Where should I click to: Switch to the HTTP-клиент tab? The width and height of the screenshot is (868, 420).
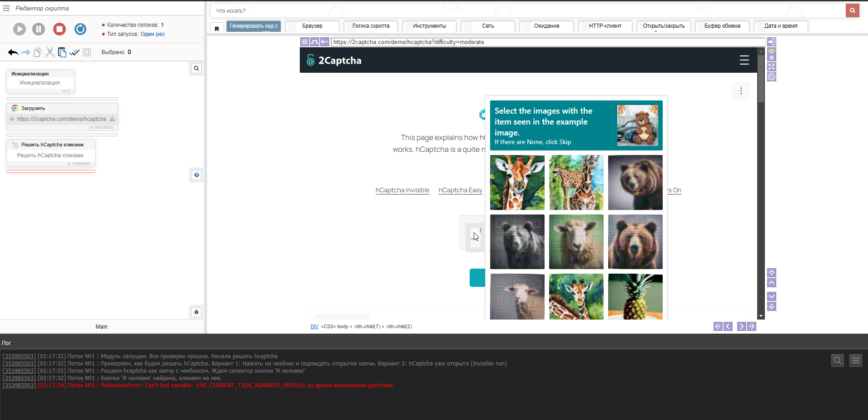tap(605, 26)
